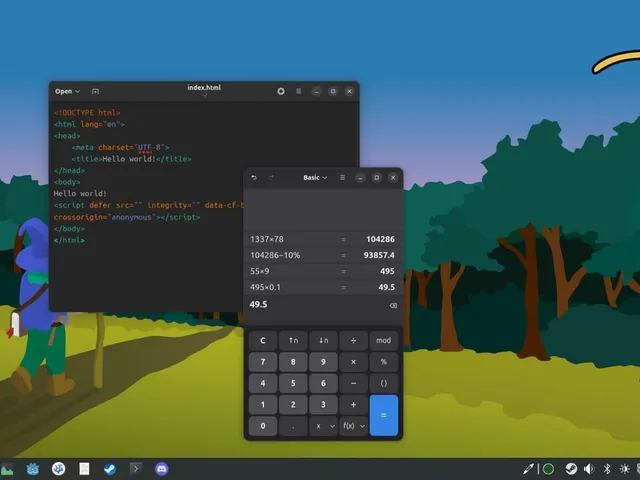Image resolution: width=640 pixels, height=480 pixels.
Task: Open the text document app in taskbar
Action: [x=84, y=469]
